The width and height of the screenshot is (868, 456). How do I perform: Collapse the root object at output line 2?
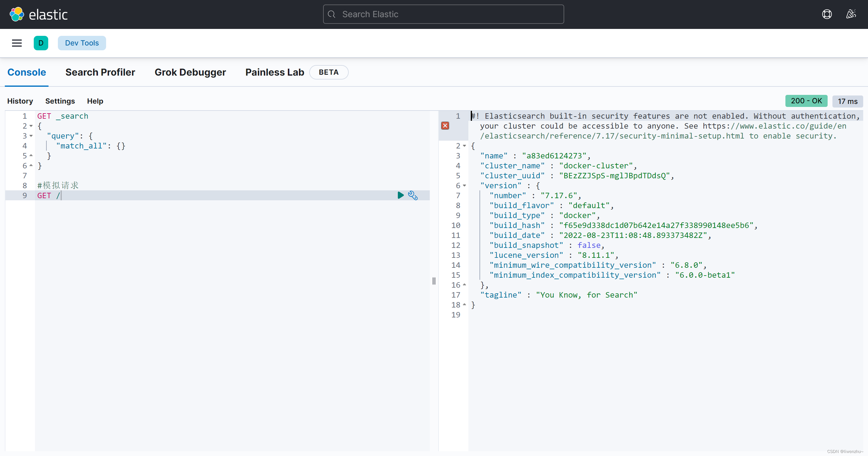tap(464, 146)
